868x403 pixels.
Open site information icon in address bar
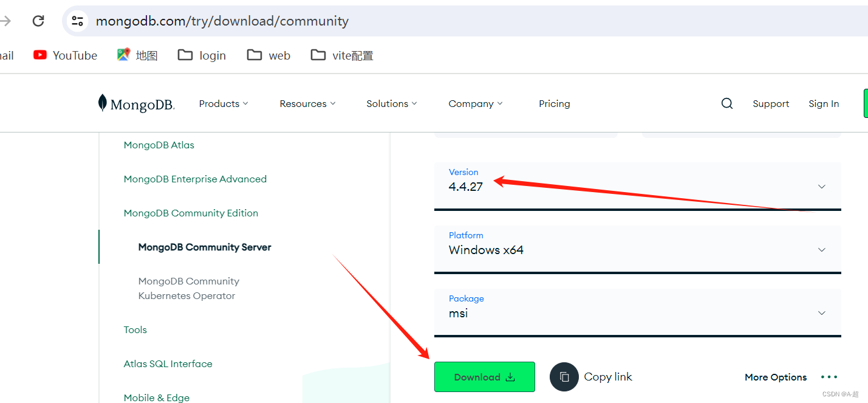77,21
